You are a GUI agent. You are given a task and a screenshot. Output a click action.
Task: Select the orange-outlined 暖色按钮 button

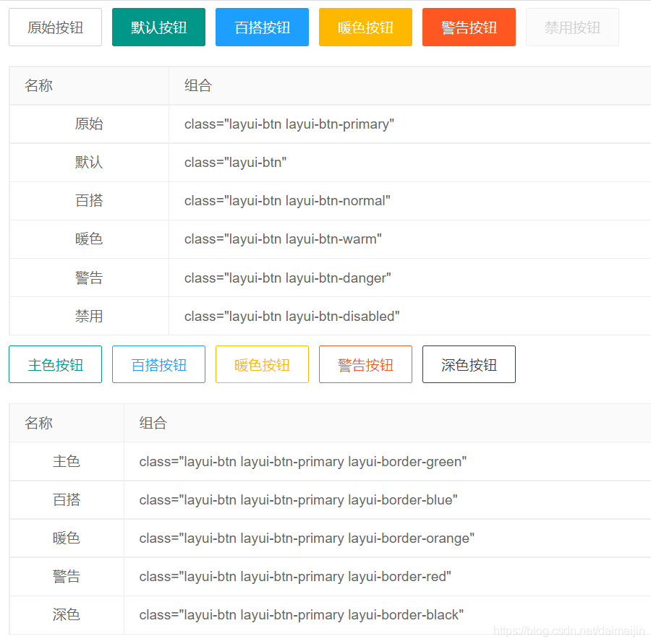262,364
